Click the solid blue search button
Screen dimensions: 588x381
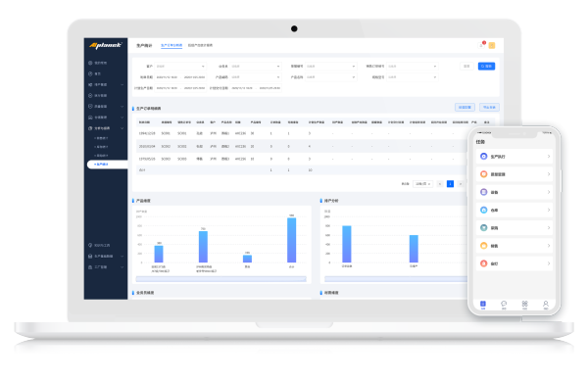coord(486,67)
